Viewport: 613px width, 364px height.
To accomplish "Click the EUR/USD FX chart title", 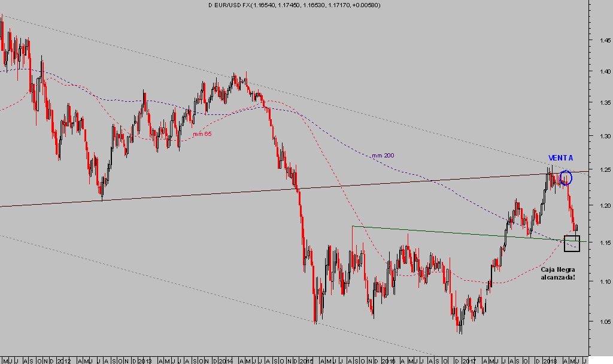I will click(x=293, y=5).
